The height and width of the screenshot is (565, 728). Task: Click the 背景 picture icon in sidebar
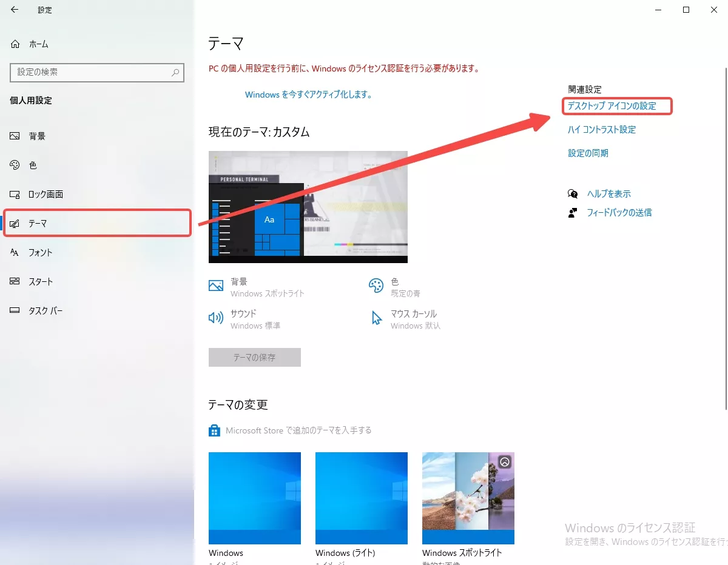point(15,136)
